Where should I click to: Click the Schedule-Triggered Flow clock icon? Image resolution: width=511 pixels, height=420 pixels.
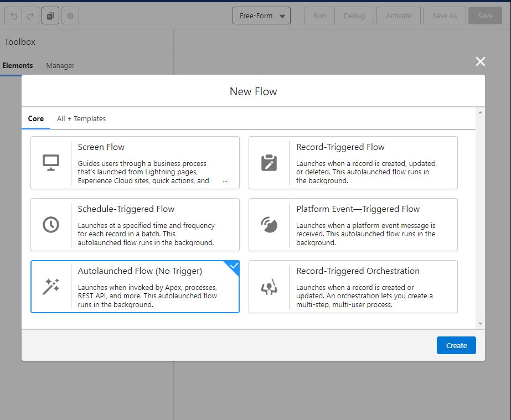pos(51,225)
